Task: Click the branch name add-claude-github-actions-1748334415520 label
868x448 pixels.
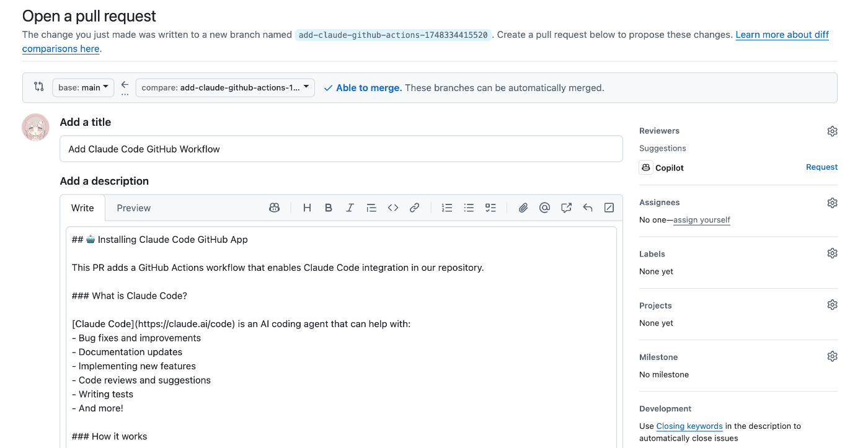Action: point(393,35)
